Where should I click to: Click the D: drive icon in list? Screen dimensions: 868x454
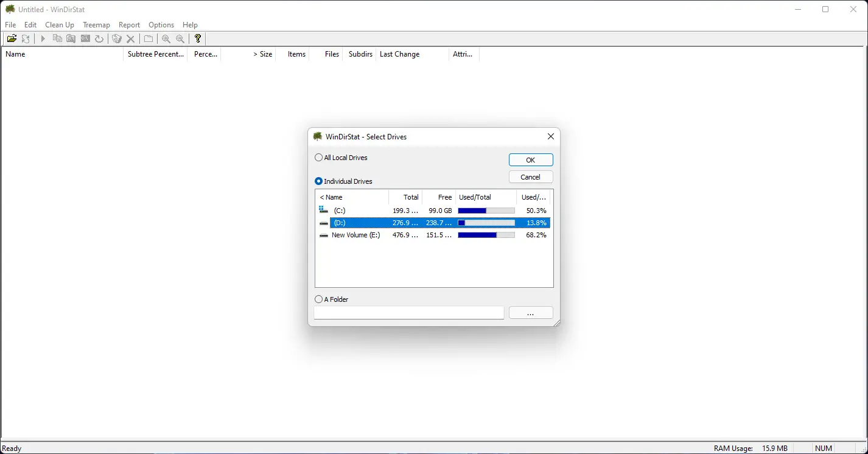pos(324,223)
